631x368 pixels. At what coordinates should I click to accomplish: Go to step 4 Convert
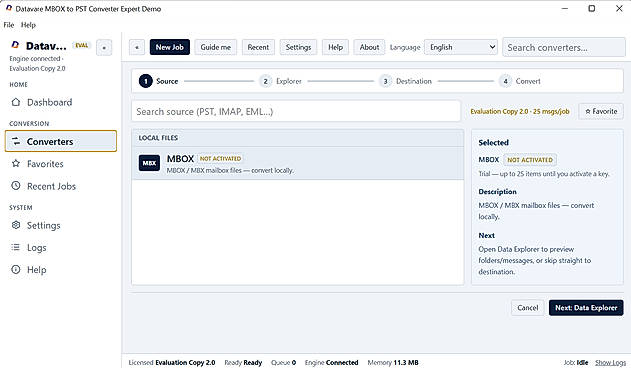pyautogui.click(x=520, y=81)
